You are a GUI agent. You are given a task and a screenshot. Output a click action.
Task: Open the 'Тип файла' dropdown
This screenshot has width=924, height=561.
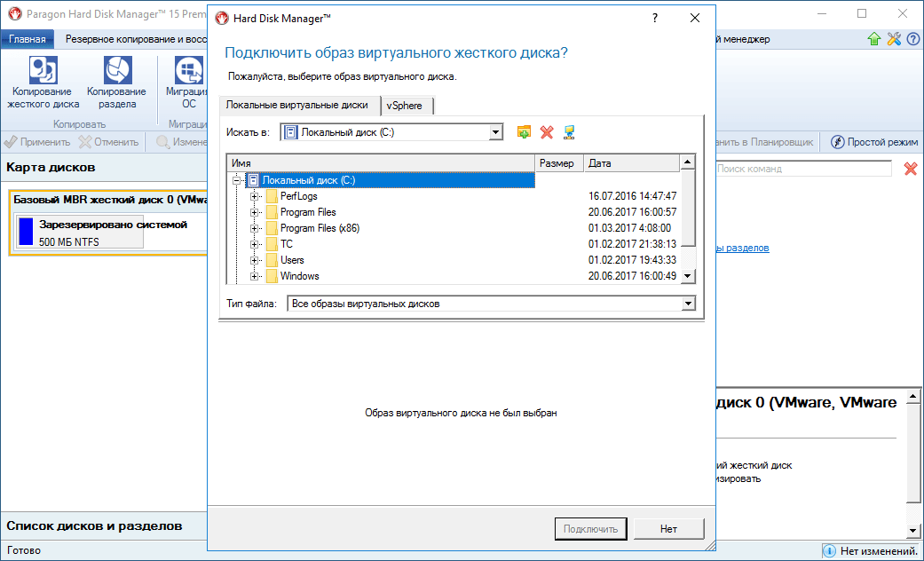pos(688,304)
